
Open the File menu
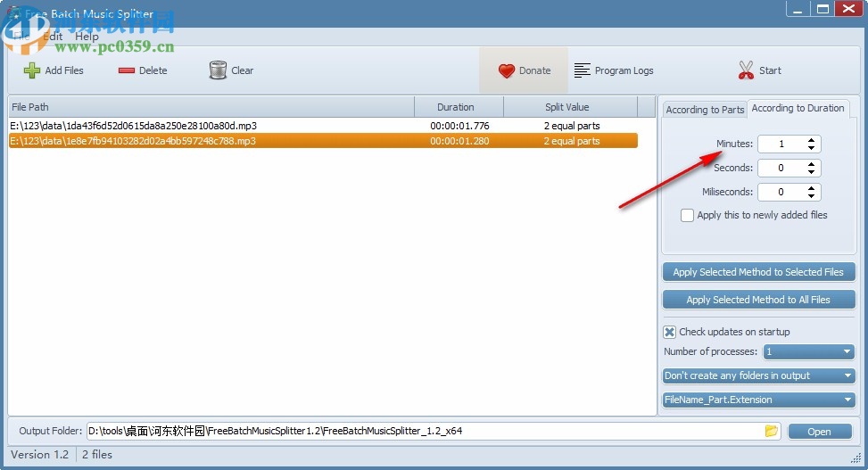coord(21,36)
